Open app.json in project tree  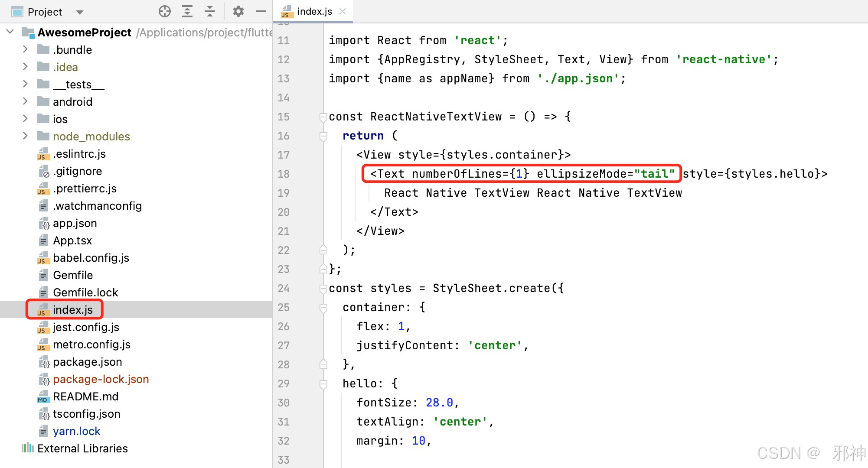(75, 223)
